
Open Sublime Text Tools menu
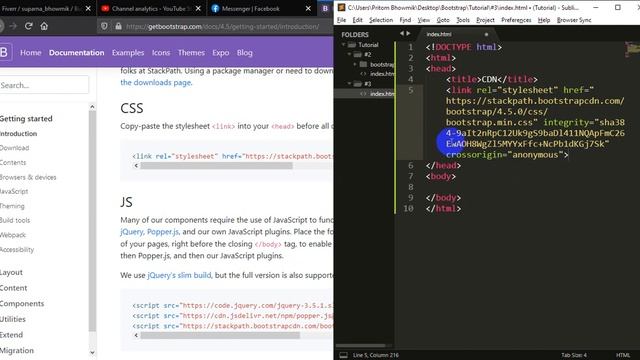pyautogui.click(x=463, y=20)
